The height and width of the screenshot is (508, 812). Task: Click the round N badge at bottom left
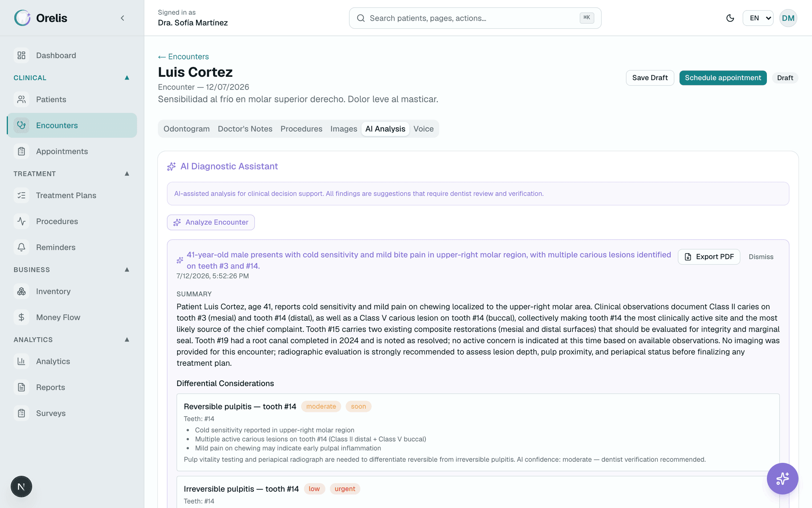[21, 487]
